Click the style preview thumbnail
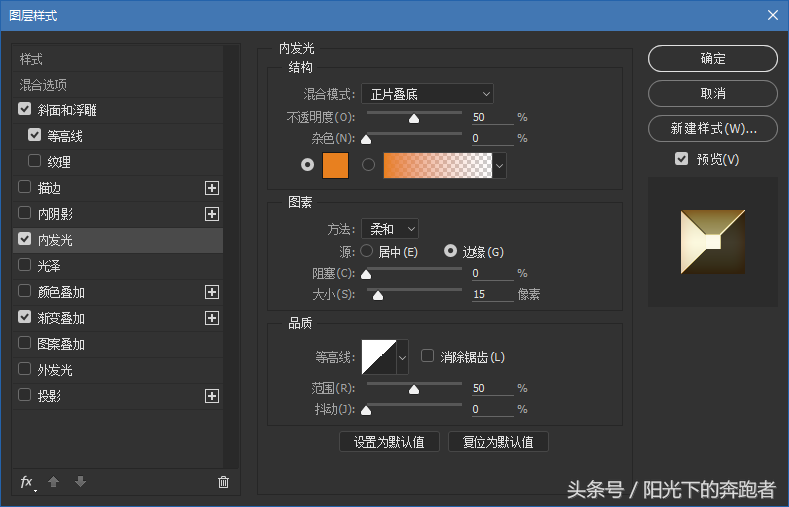 pos(713,242)
